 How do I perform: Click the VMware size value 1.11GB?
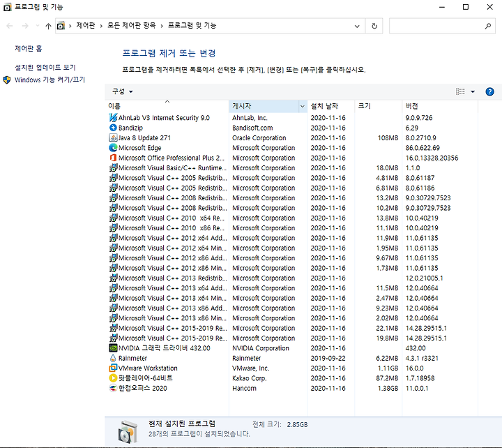388,368
